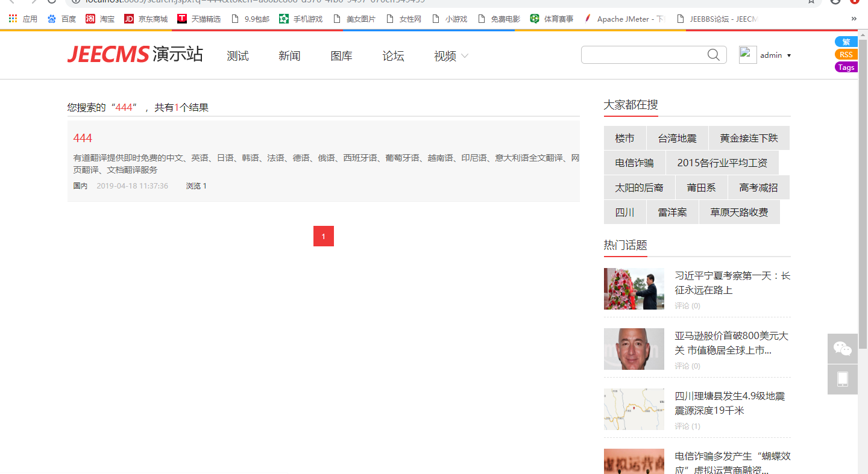Open the 论坛 navigation tab
The image size is (868, 474).
coord(393,56)
